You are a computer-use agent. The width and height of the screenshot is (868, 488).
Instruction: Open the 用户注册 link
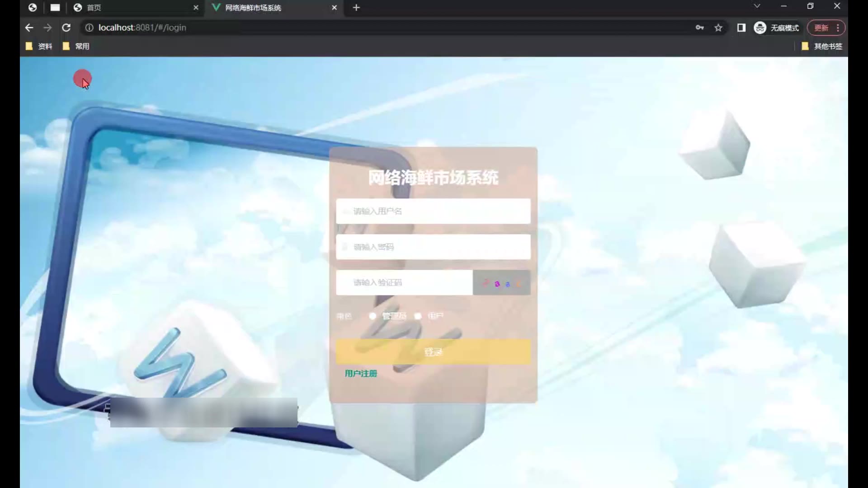(x=361, y=373)
